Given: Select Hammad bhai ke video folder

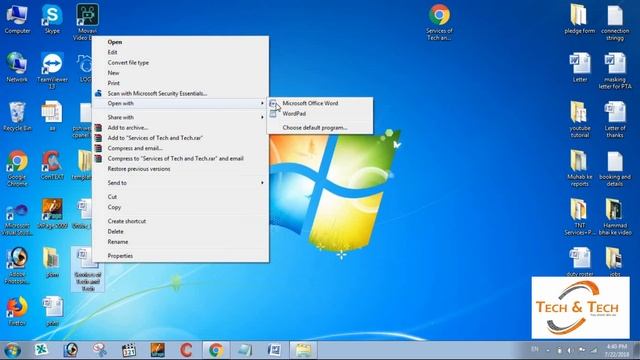Looking at the screenshot, I should coord(615,217).
